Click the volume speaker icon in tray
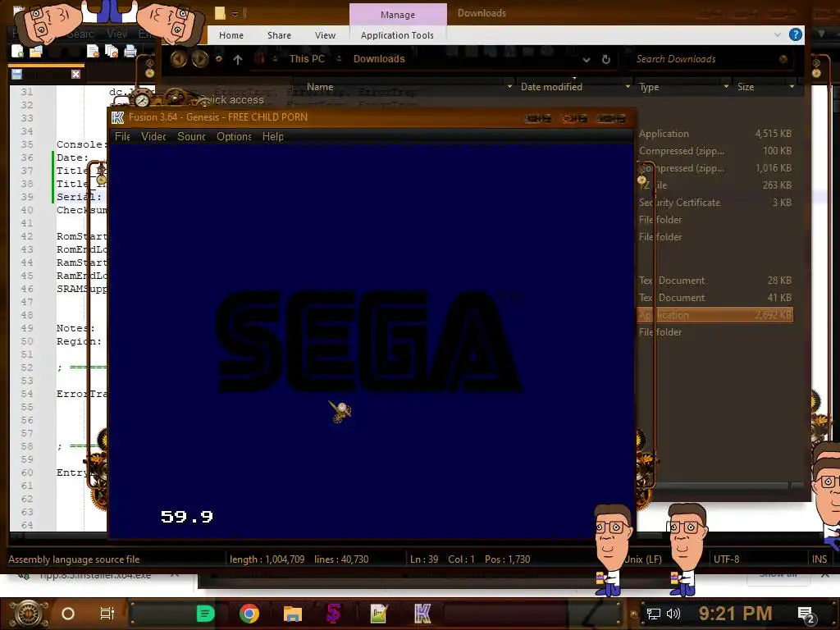840x630 pixels. [673, 614]
